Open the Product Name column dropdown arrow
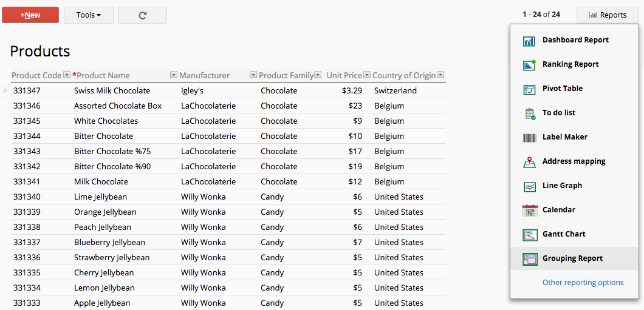The height and width of the screenshot is (310, 644). 174,75
